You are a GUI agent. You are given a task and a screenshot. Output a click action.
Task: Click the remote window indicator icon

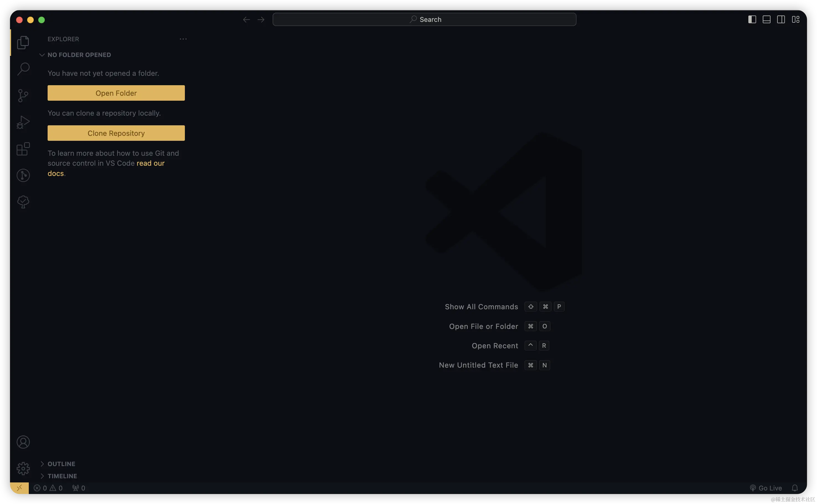coord(19,488)
